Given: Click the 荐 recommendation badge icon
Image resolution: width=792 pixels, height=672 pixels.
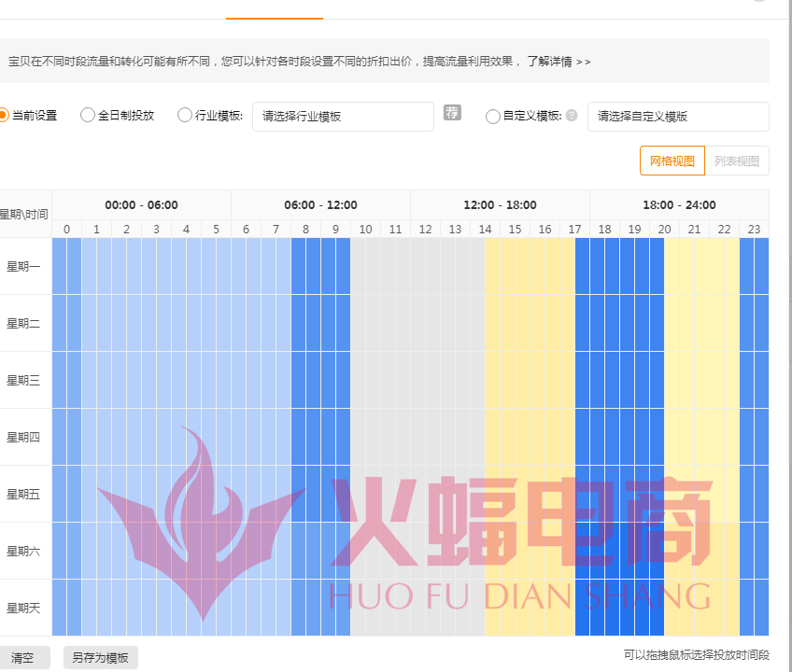Looking at the screenshot, I should tap(452, 112).
